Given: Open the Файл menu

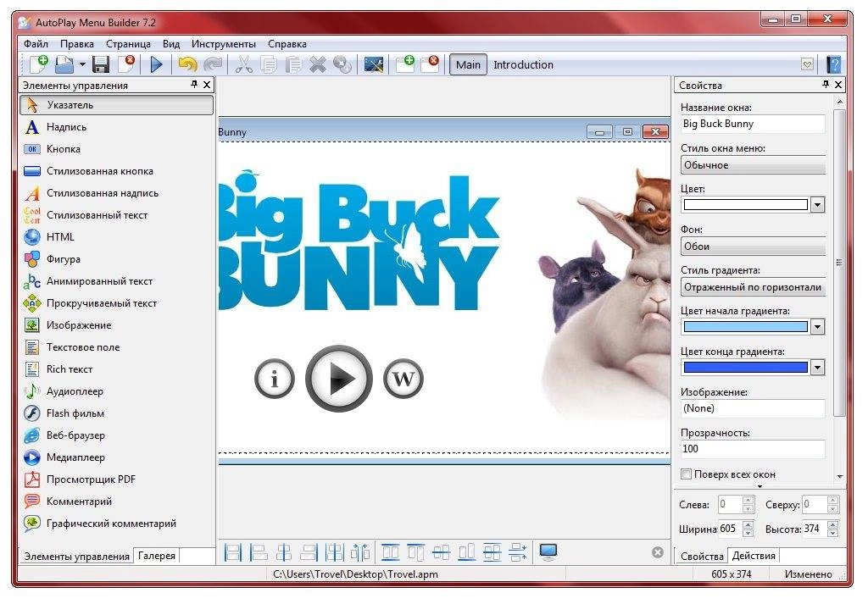Looking at the screenshot, I should click(36, 44).
